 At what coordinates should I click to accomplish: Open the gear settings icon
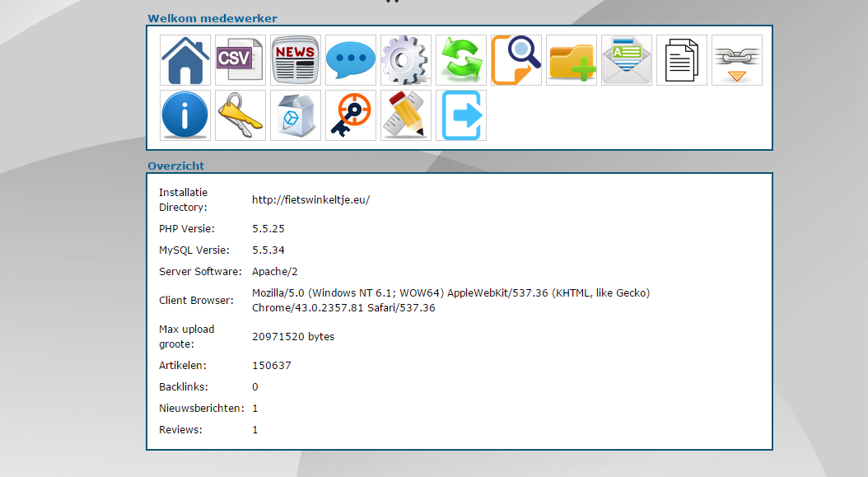click(406, 60)
